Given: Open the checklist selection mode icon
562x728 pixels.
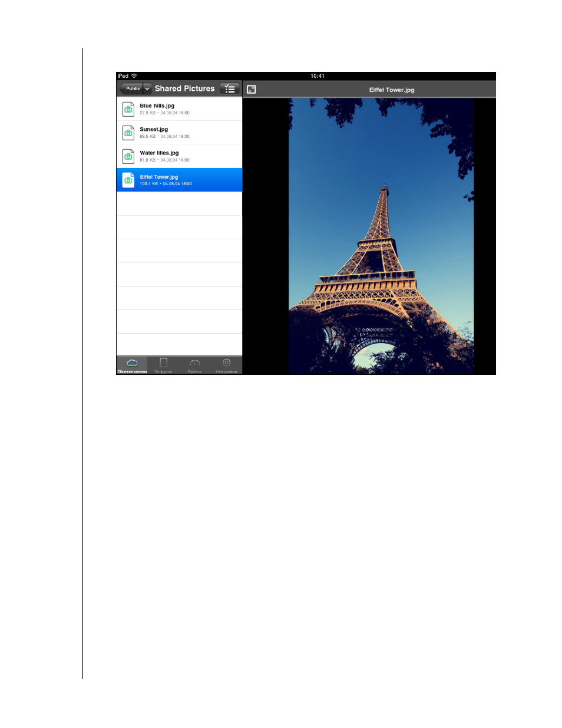Looking at the screenshot, I should pyautogui.click(x=230, y=89).
